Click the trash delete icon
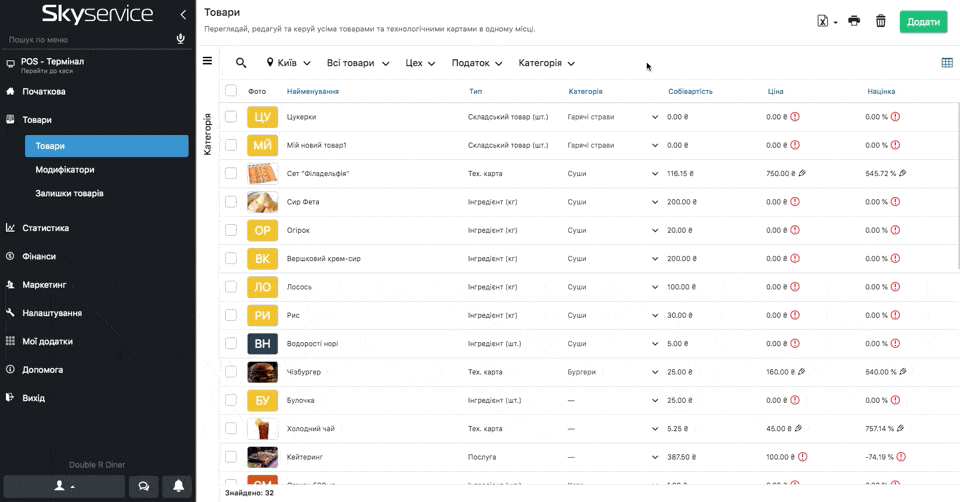 [x=880, y=21]
